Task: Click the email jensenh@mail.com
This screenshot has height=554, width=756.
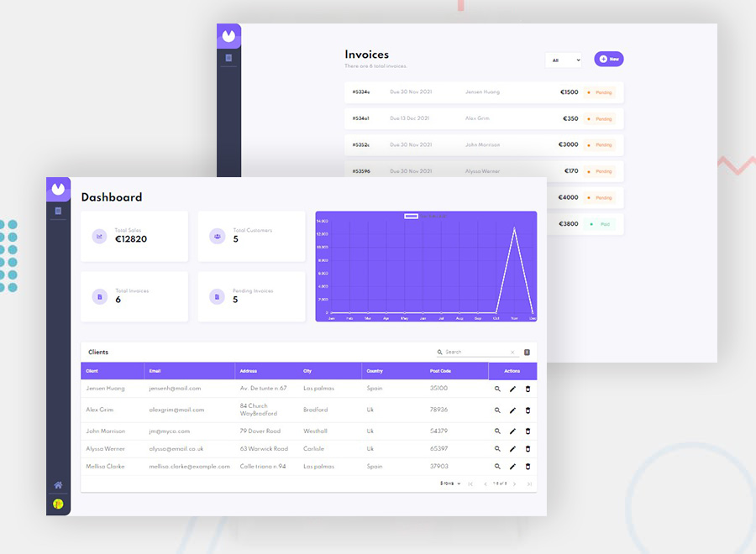Action: 175,389
